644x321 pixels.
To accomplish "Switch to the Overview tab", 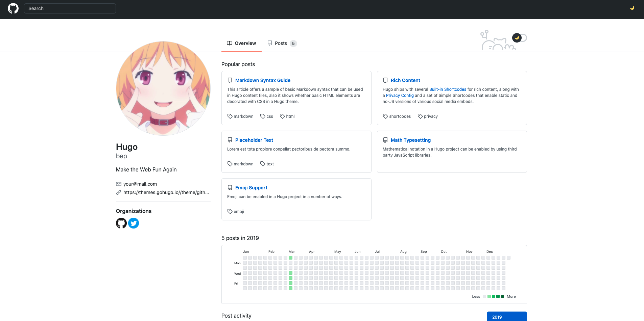I will (x=241, y=43).
